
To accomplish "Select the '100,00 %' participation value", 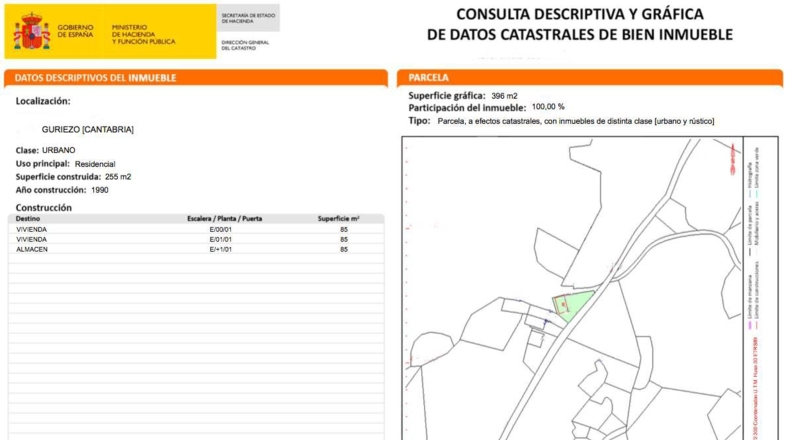I will pos(548,107).
